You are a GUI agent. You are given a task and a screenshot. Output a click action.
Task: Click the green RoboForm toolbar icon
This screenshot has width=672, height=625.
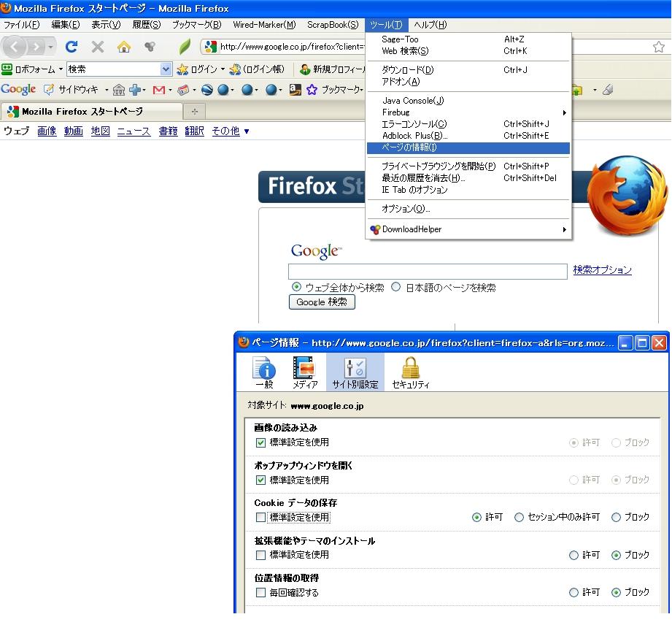point(7,69)
